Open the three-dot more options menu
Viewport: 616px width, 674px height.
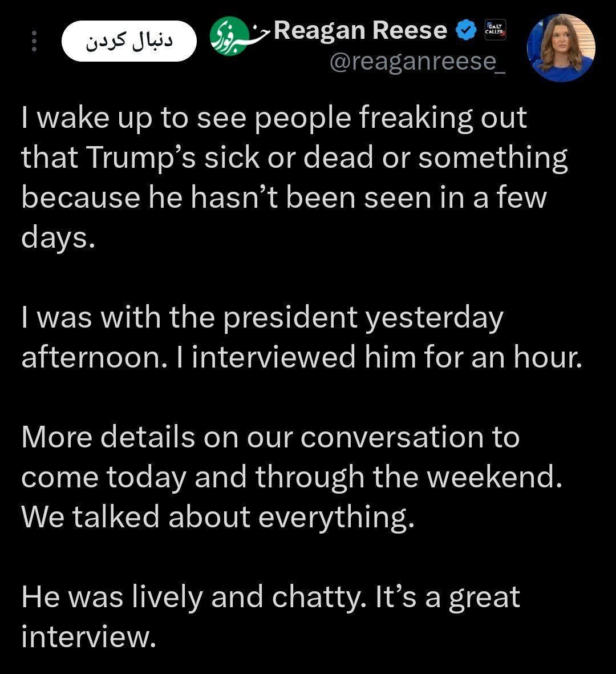(34, 41)
